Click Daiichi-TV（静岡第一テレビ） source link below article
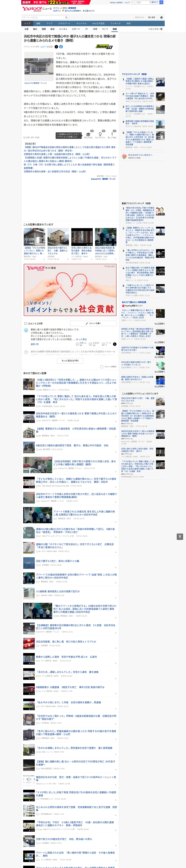 [x=103, y=179]
